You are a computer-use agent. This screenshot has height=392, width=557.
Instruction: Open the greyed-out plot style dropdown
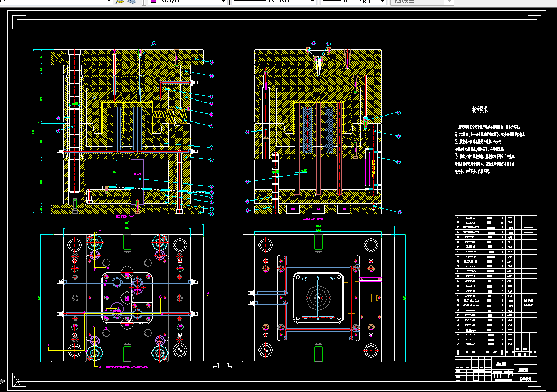click(x=450, y=2)
